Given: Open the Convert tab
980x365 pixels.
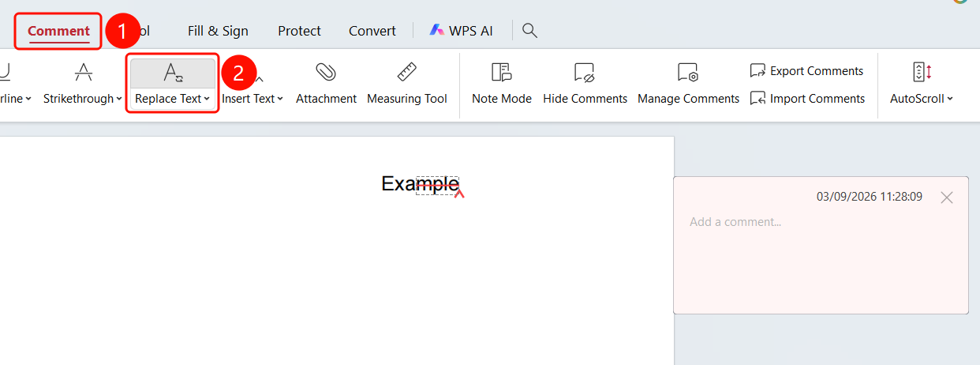Looking at the screenshot, I should 372,31.
